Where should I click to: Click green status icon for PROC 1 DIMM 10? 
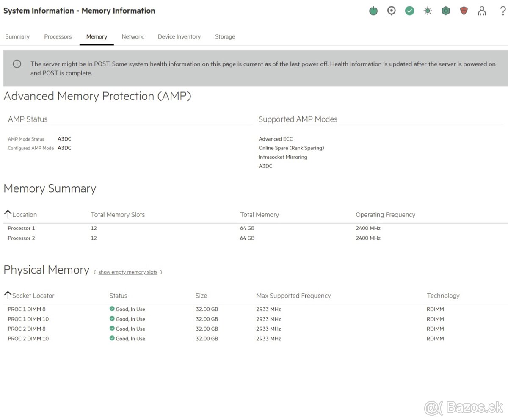point(112,318)
